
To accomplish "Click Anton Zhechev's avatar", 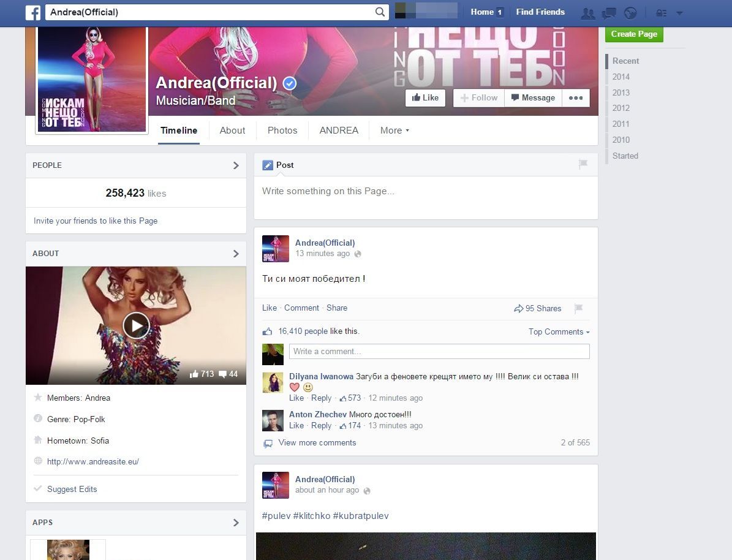I will [273, 420].
